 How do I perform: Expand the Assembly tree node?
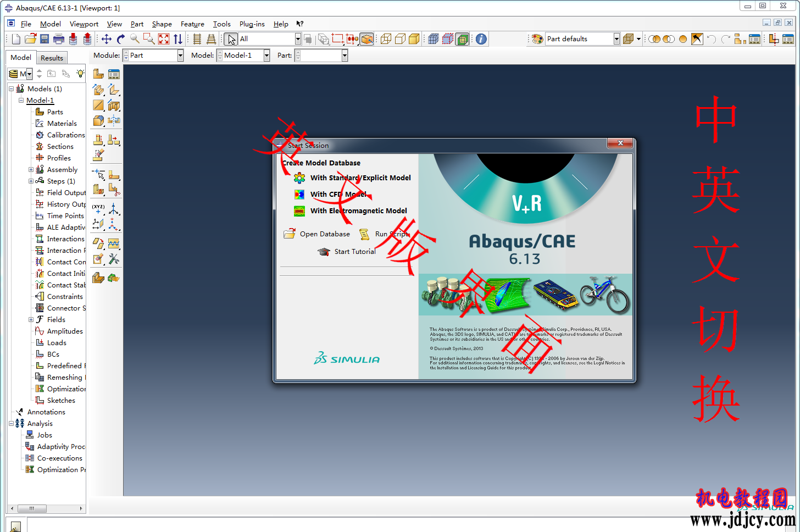pyautogui.click(x=31, y=170)
